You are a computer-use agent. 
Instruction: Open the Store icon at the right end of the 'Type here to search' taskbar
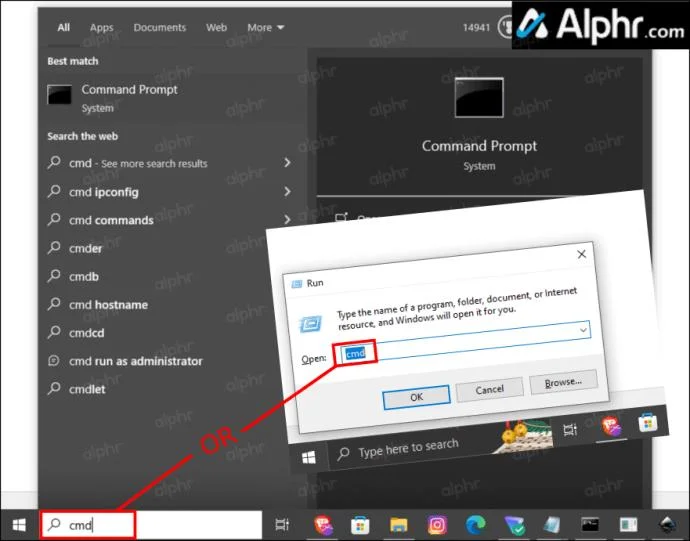[648, 423]
